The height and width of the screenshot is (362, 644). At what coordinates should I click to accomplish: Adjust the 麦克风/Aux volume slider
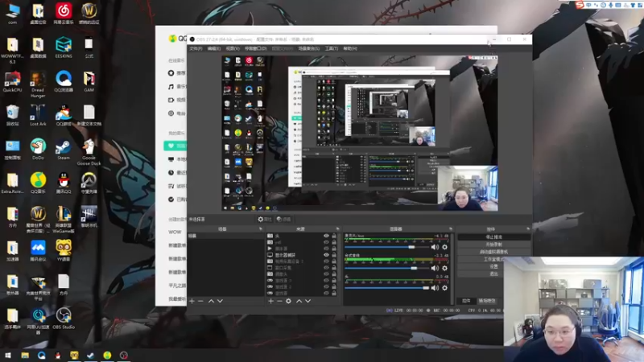(386, 247)
